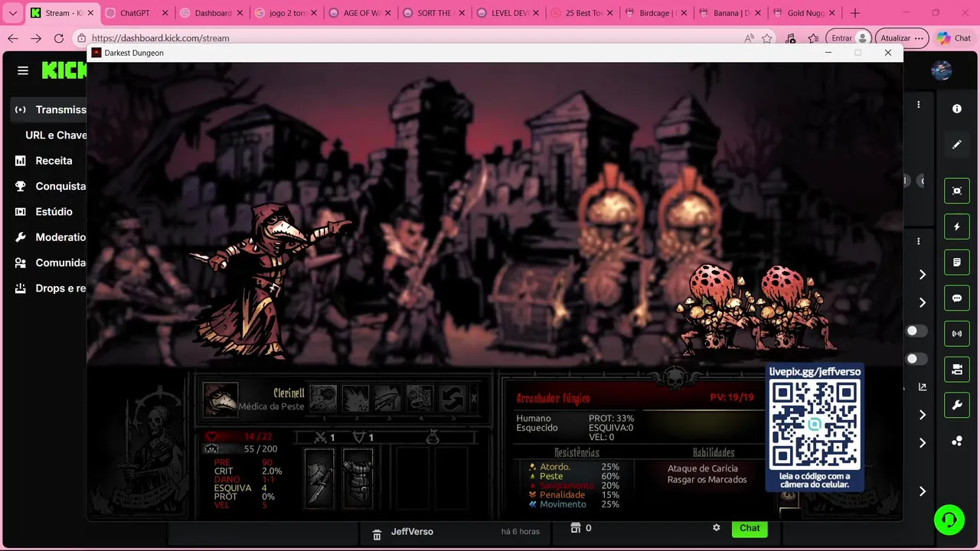Click the pass turn X icon
Image resolution: width=980 pixels, height=551 pixels.
pos(474,398)
